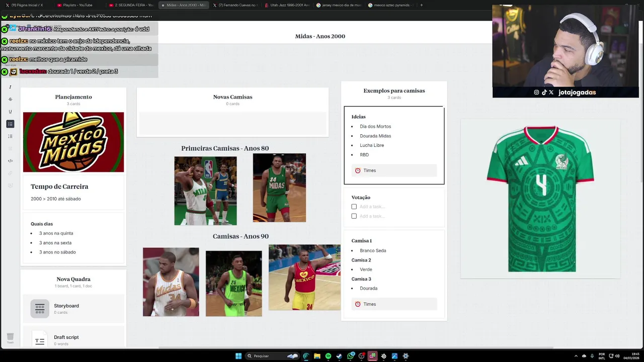This screenshot has height=362, width=644.
Task: Switch to the jersey mexico dia de muertos tab
Action: pos(339,5)
